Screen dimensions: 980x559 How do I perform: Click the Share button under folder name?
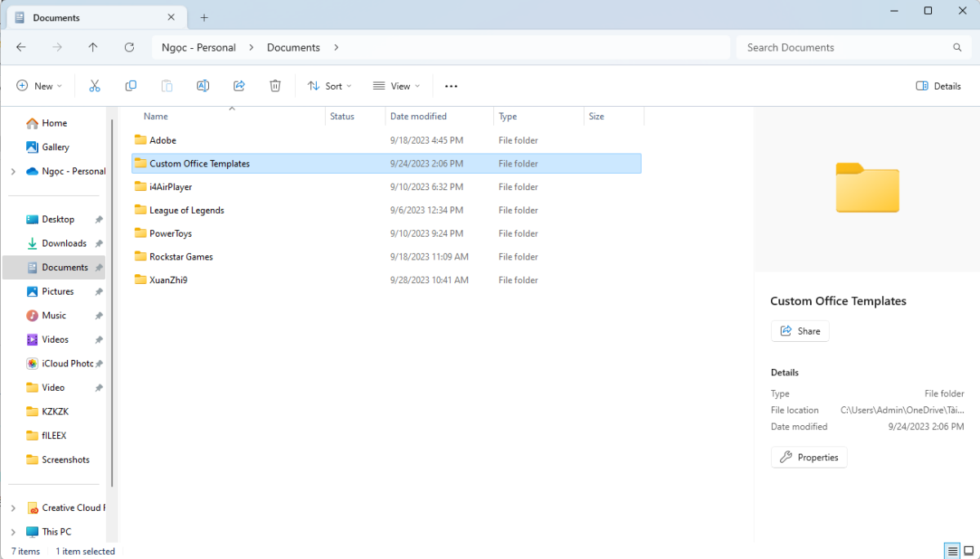800,331
